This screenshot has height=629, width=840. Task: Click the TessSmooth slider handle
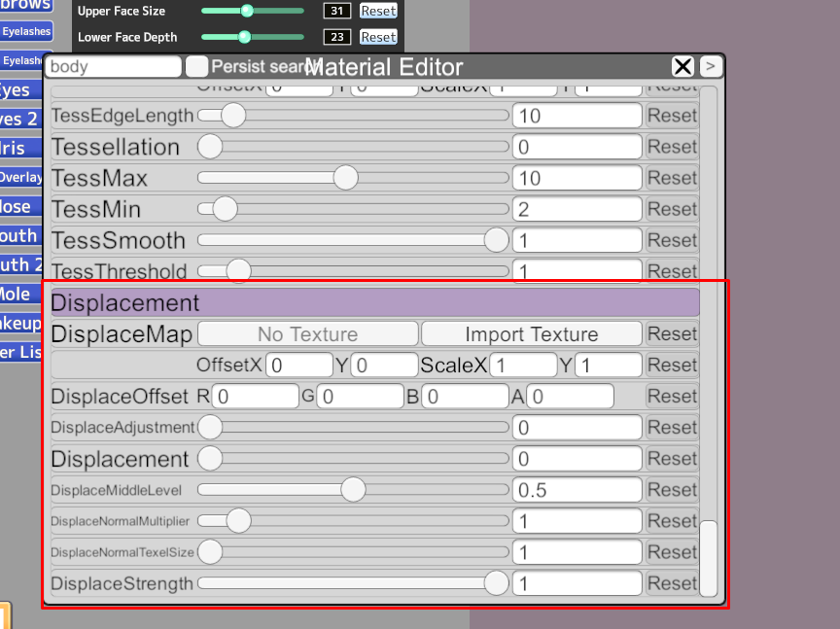(x=496, y=240)
